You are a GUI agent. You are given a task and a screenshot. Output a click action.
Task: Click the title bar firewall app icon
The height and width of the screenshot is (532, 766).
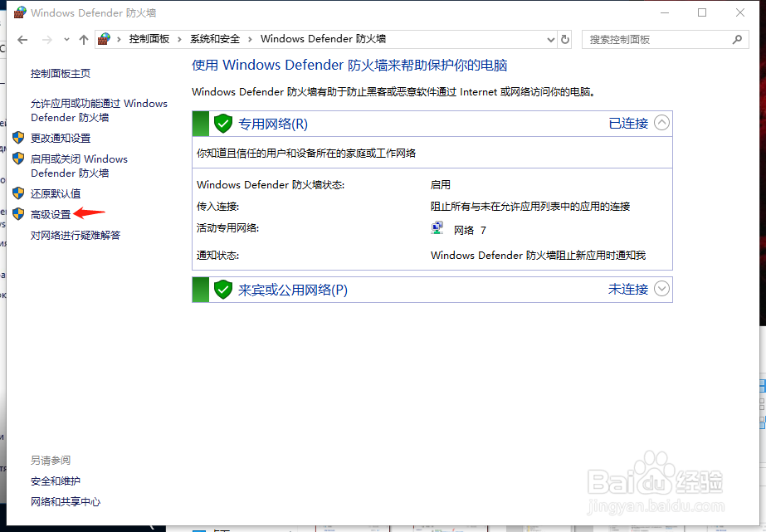click(20, 12)
